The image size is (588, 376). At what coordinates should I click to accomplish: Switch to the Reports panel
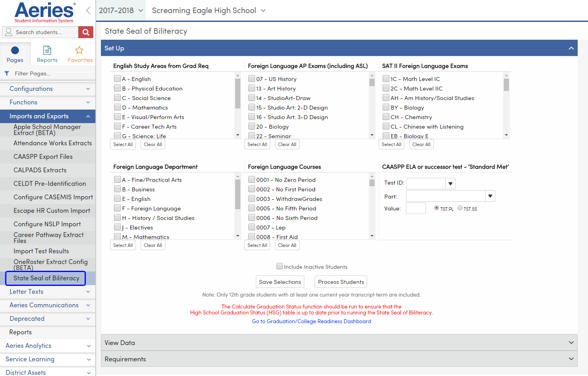tap(47, 53)
